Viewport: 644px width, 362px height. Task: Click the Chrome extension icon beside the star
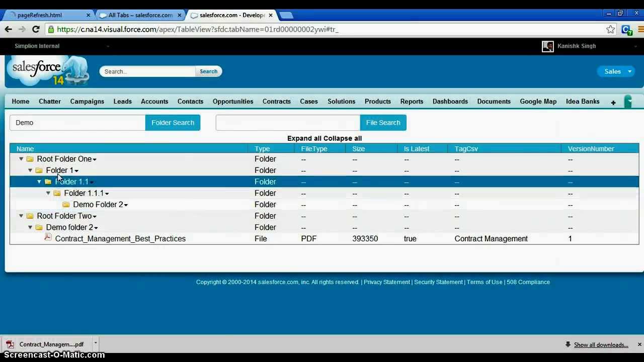tap(626, 30)
